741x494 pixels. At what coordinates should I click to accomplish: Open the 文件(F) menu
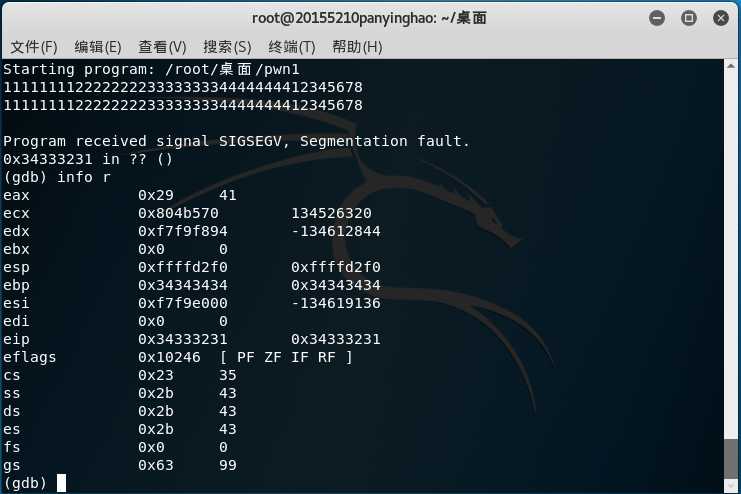[34, 47]
